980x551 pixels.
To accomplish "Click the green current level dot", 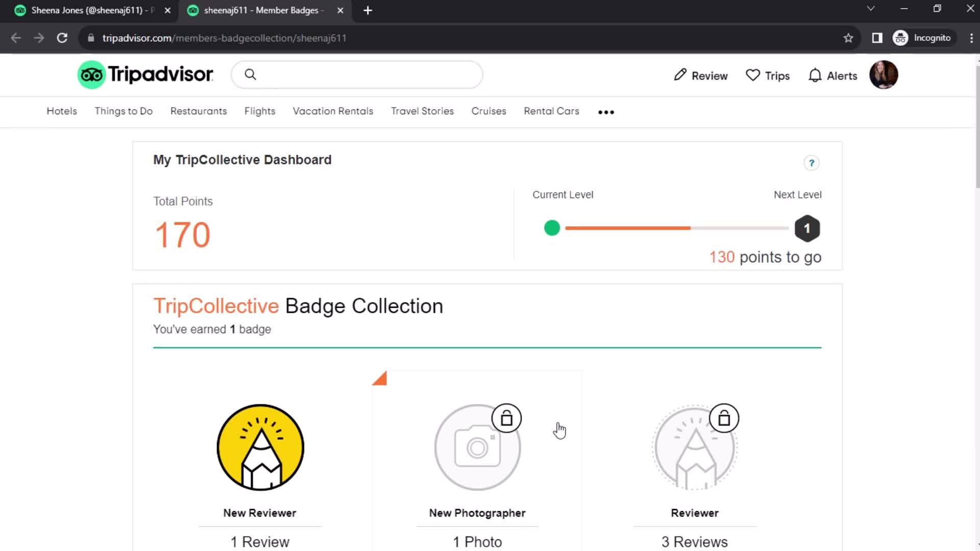I will coord(552,228).
